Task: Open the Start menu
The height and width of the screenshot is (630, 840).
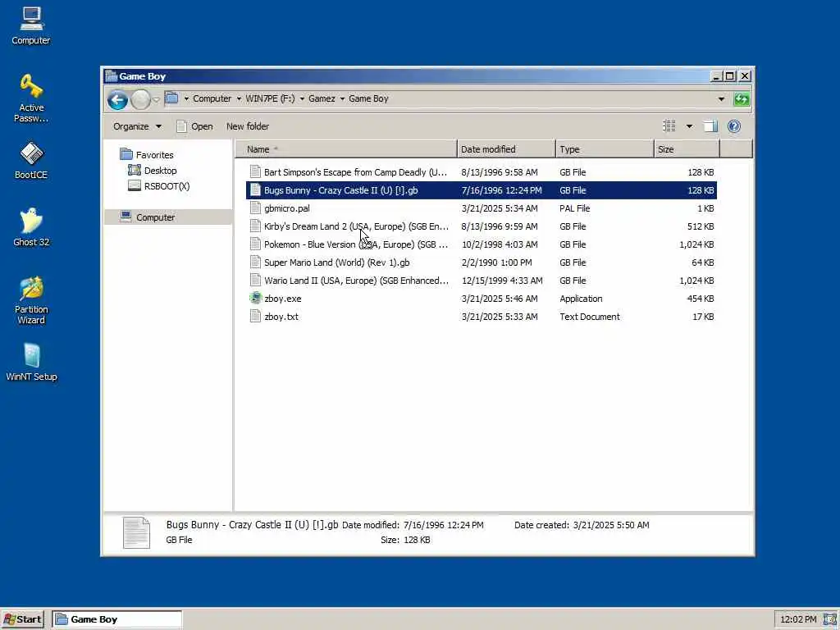Action: (22, 619)
